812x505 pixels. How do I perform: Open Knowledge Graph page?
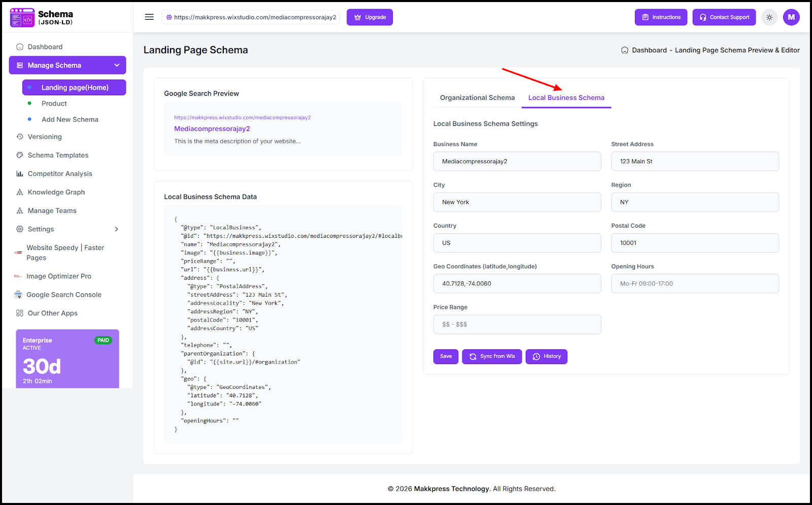56,192
